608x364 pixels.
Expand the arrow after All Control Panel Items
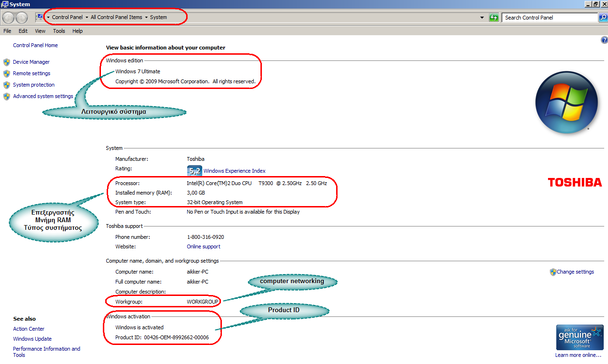tap(146, 18)
